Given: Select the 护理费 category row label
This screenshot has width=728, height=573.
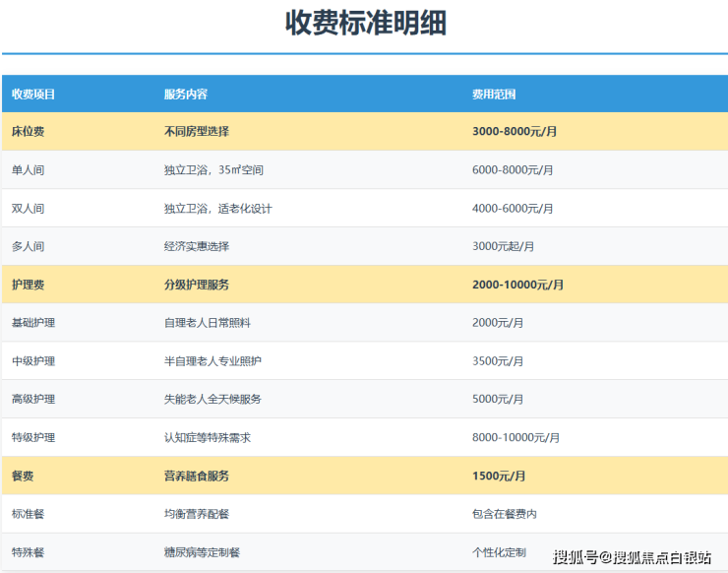Looking at the screenshot, I should (x=28, y=285).
